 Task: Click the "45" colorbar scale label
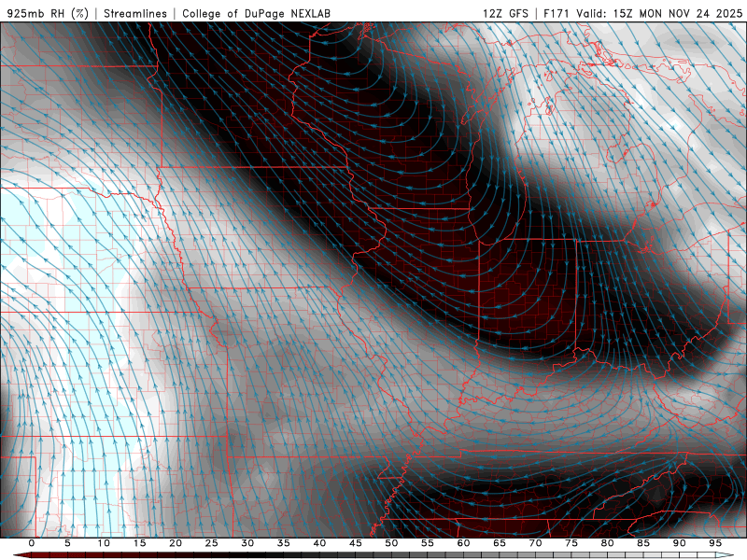(x=356, y=543)
